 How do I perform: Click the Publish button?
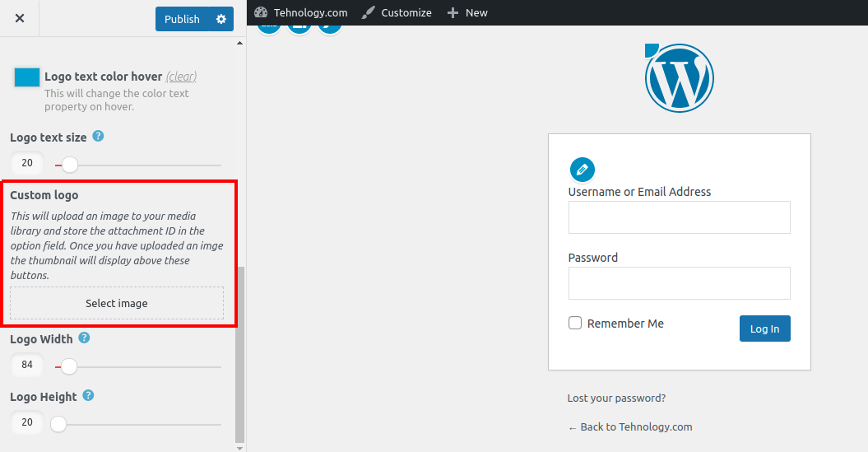pos(182,19)
